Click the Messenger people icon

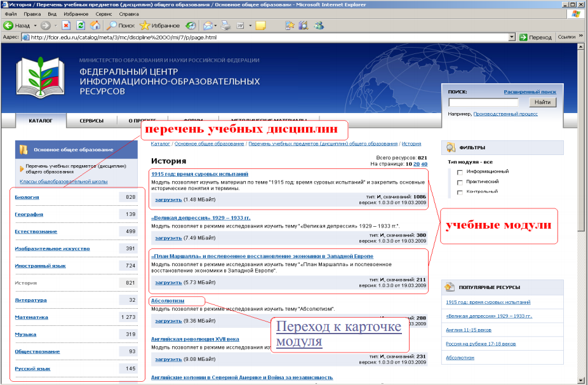[319, 25]
